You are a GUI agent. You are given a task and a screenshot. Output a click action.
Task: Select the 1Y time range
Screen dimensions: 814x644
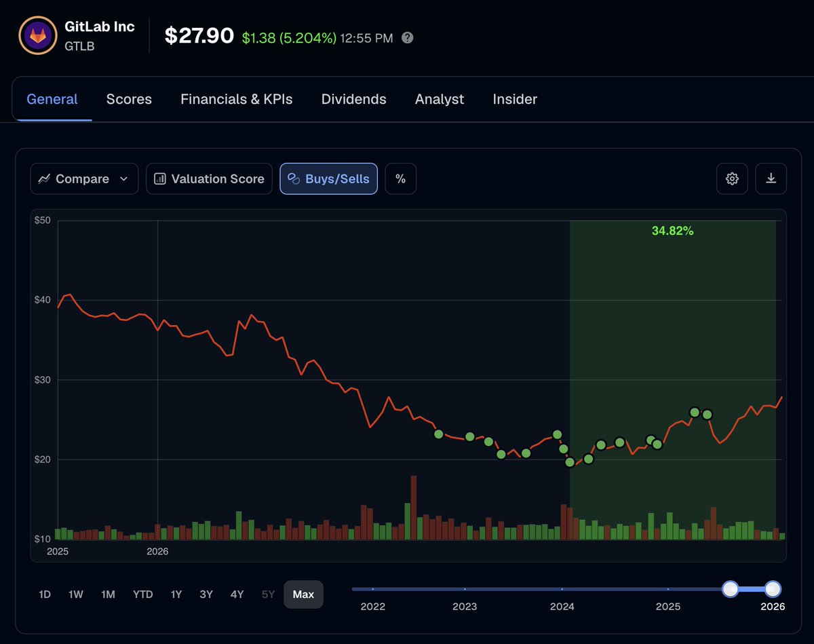(176, 594)
